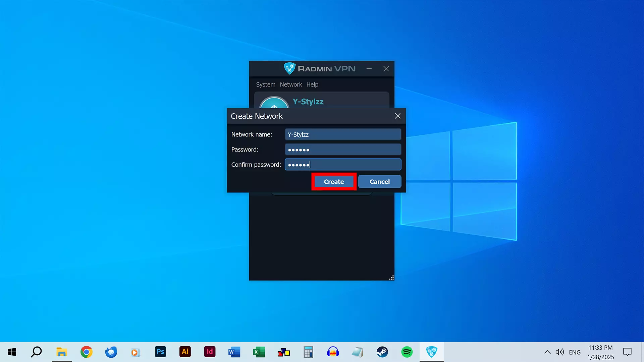
Task: Open Google Chrome from taskbar
Action: point(87,352)
